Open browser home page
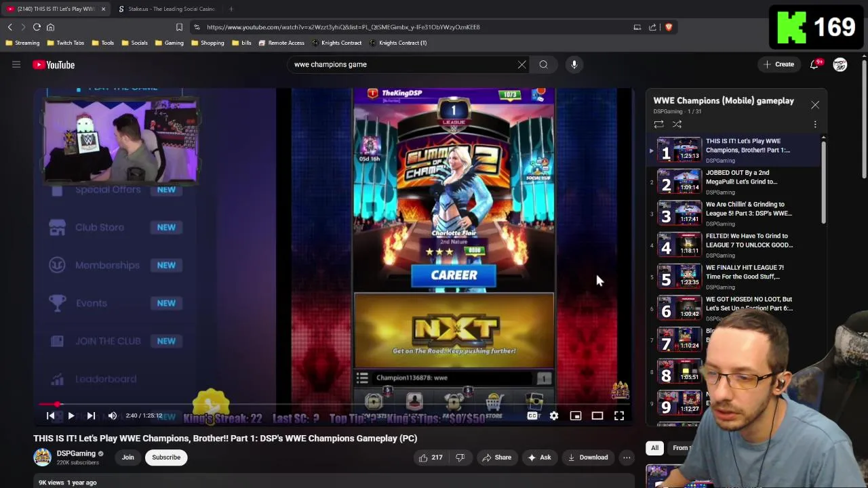The image size is (868, 488). pyautogui.click(x=50, y=27)
